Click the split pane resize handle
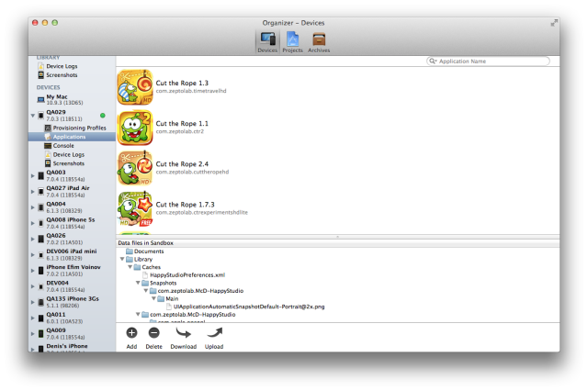Image resolution: width=588 pixels, height=391 pixels. (337, 237)
